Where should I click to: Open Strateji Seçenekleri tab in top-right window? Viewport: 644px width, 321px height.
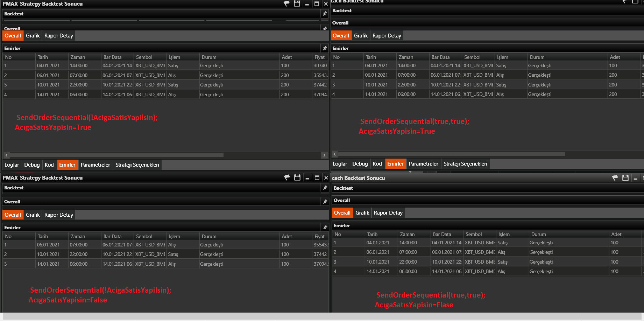pos(465,164)
